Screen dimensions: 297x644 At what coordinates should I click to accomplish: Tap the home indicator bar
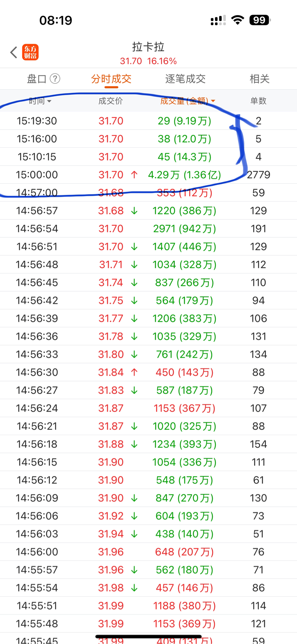click(x=148, y=636)
